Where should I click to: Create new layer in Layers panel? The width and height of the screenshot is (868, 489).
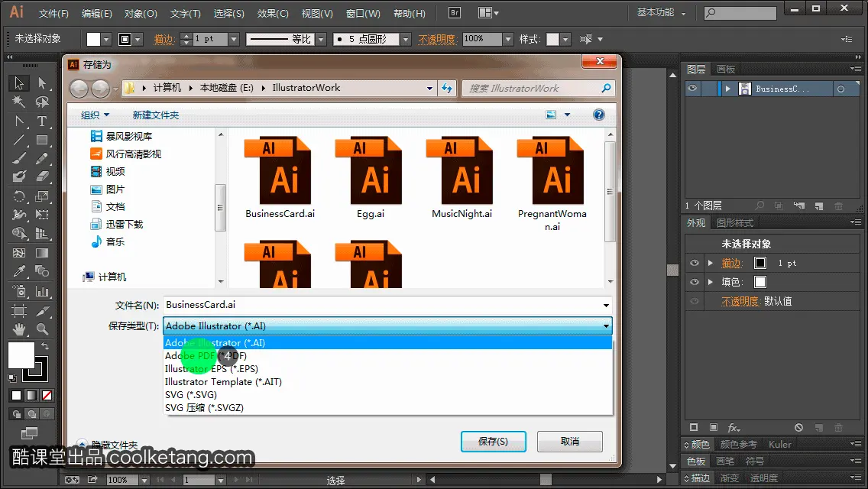(x=819, y=206)
